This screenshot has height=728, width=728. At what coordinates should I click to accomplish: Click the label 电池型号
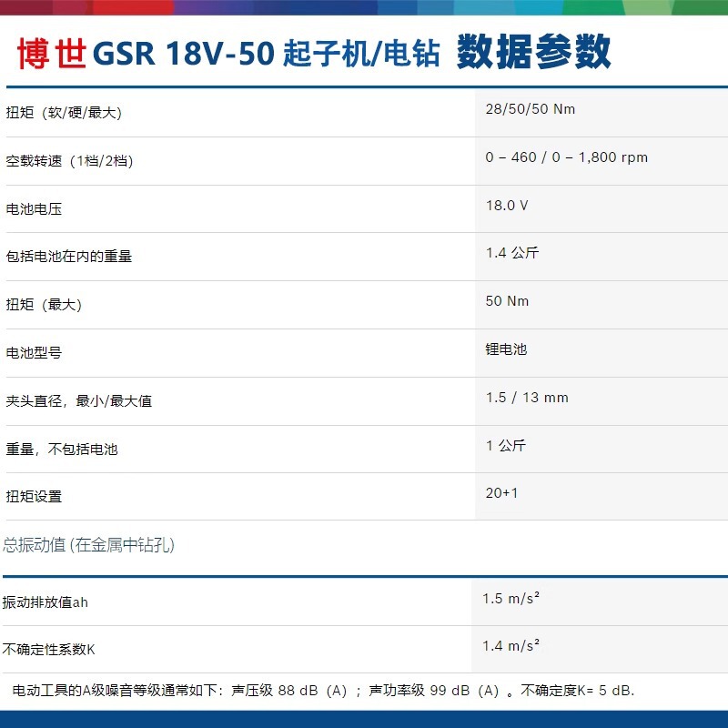[34, 353]
